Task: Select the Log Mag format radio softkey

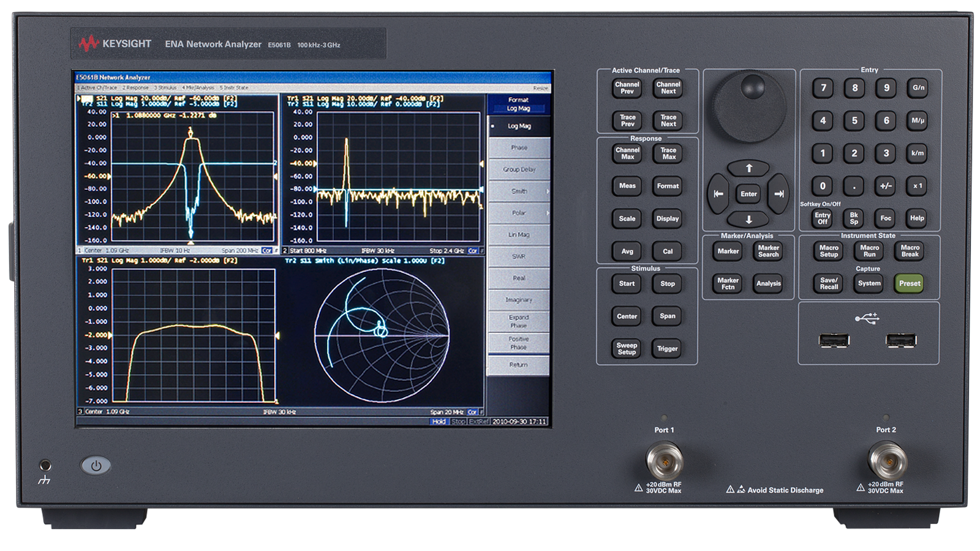Action: 519,126
